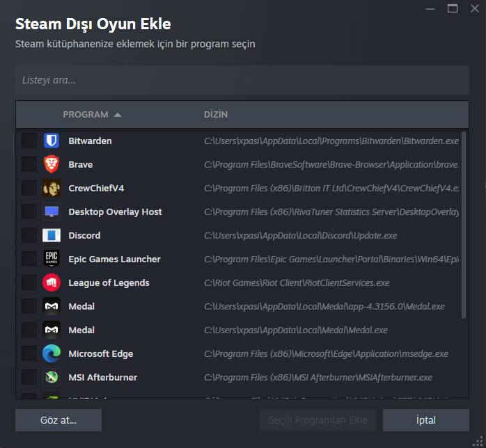Click the program list vertical scrollbar
The image size is (486, 448).
point(464,225)
